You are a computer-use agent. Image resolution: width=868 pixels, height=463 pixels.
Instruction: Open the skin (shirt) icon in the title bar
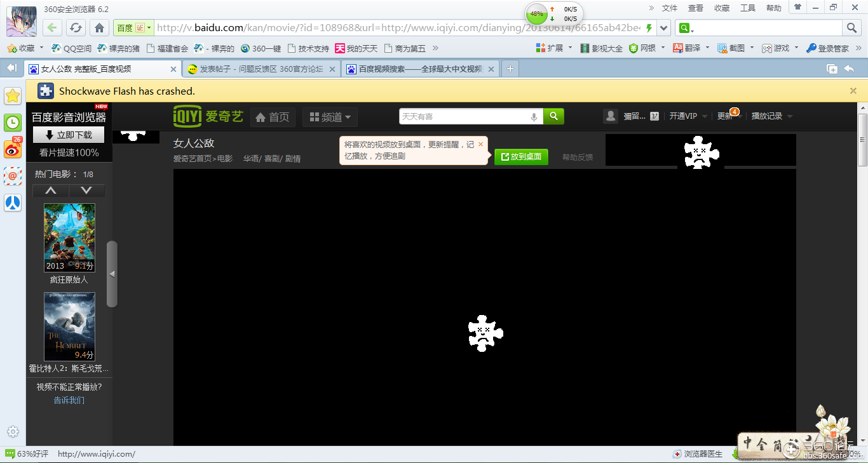797,8
